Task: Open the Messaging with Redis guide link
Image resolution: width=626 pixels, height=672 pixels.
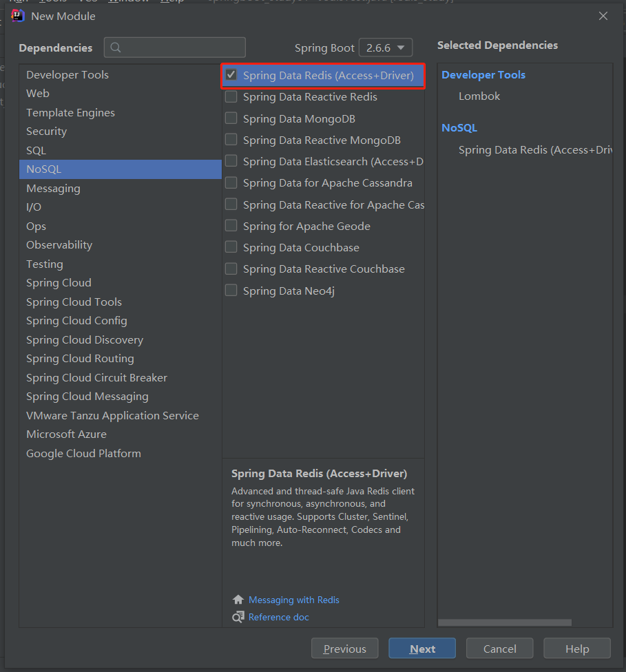Action: [x=293, y=600]
